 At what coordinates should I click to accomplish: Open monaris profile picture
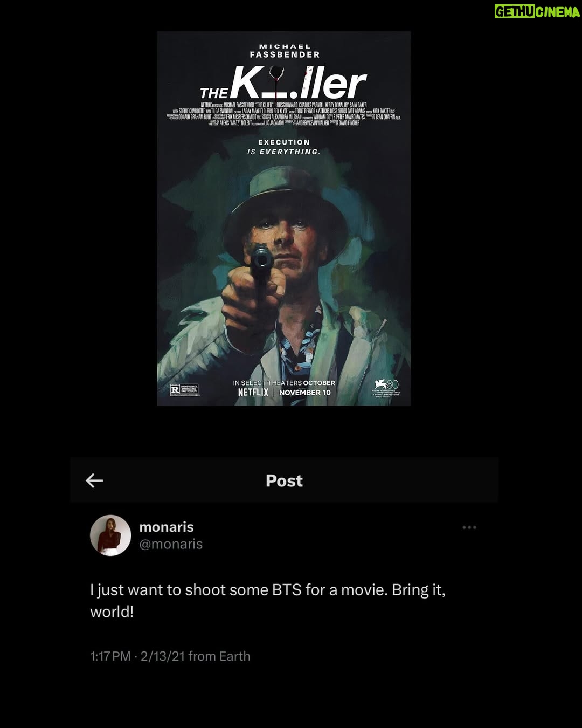(x=110, y=535)
